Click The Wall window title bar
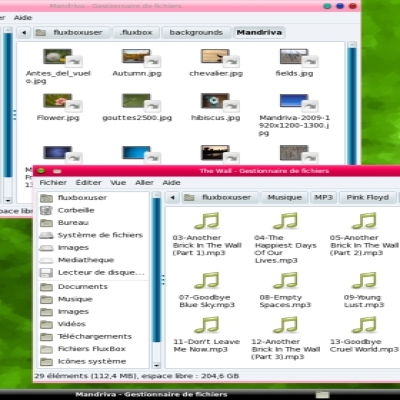This screenshot has height=400, width=400. pos(217,171)
